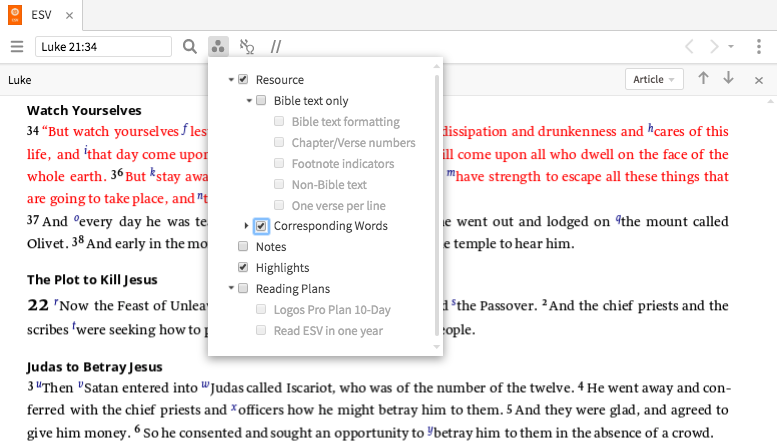Check Logos Pro Plan 10-Day

261,309
